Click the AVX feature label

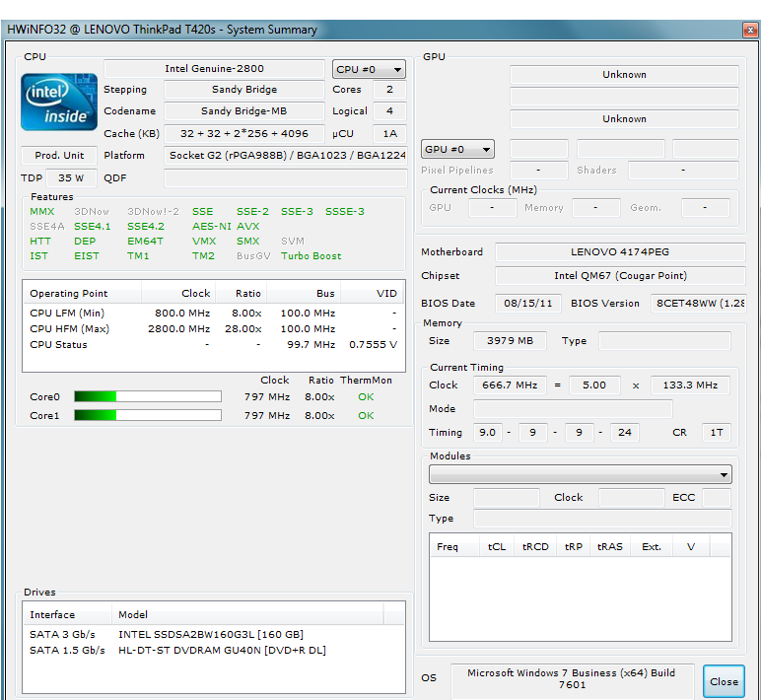pyautogui.click(x=248, y=226)
